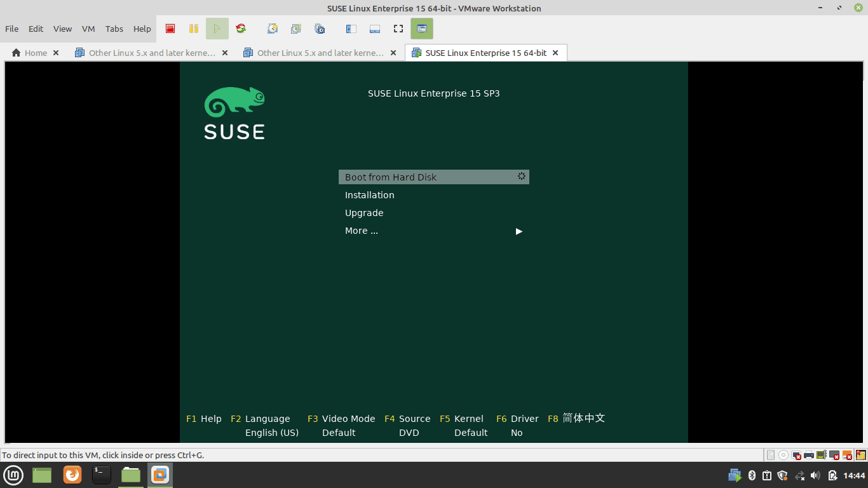Open the Linux Mint start menu
This screenshot has width=868, height=488.
coord(13,475)
